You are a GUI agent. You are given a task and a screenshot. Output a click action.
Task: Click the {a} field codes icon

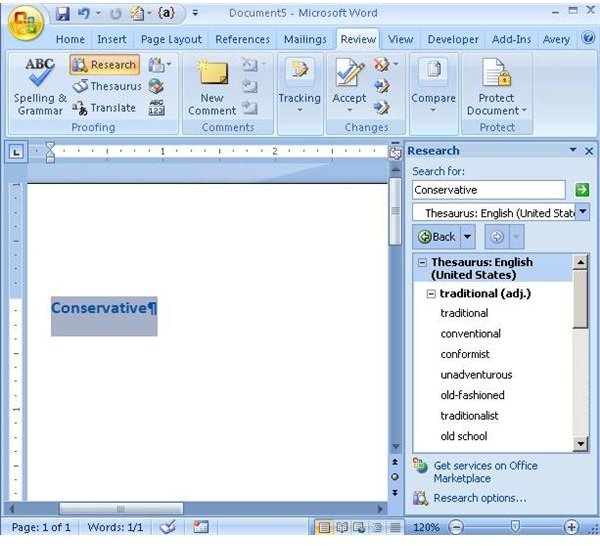coord(166,13)
